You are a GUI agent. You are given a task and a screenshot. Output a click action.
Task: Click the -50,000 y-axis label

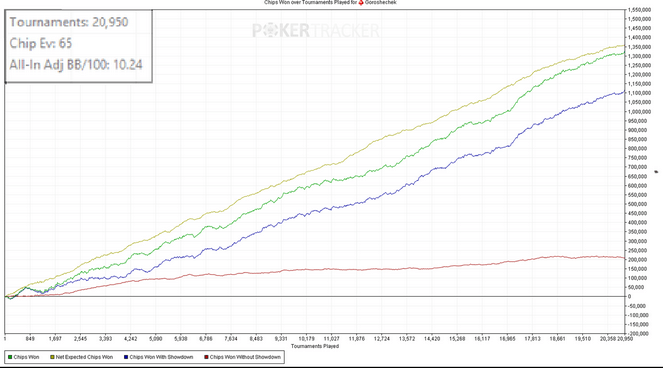[x=637, y=306]
